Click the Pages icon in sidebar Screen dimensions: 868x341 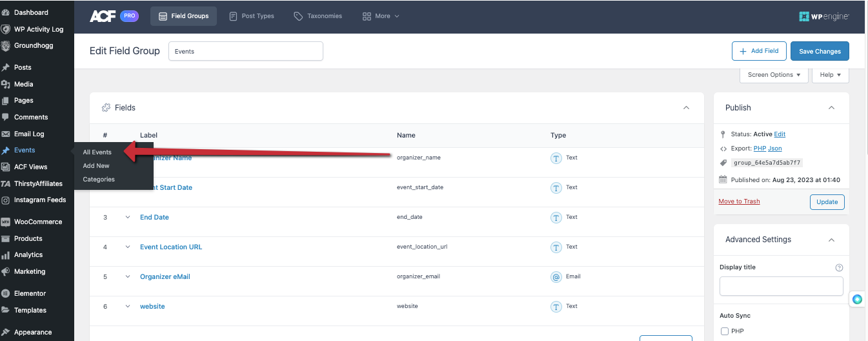[6, 100]
